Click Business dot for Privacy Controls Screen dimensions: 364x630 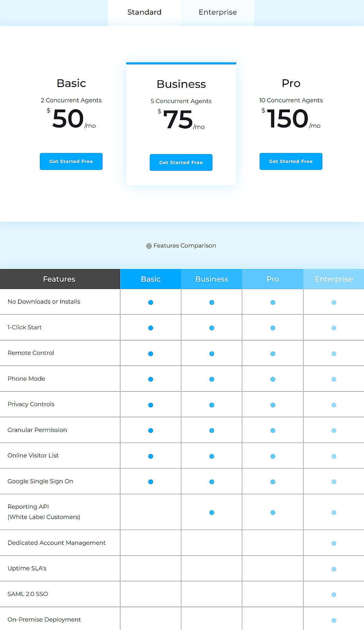point(212,405)
